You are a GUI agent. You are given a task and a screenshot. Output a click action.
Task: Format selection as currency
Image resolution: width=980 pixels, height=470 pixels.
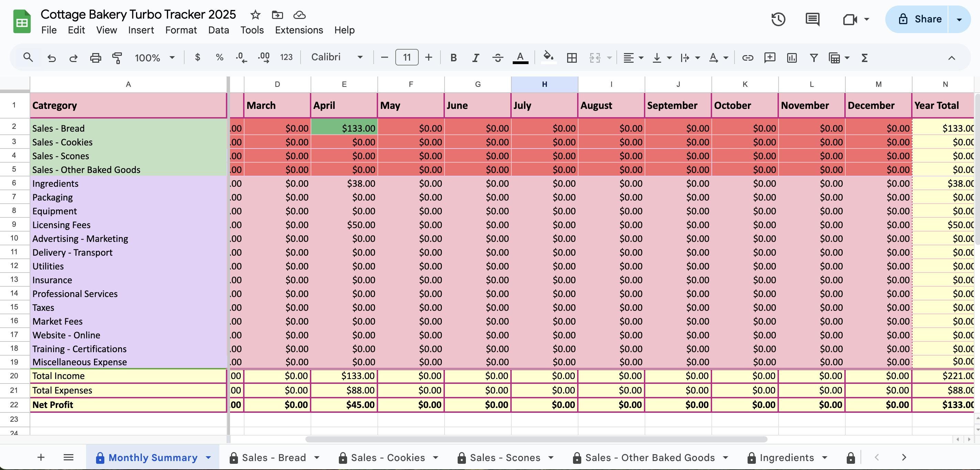tap(197, 58)
